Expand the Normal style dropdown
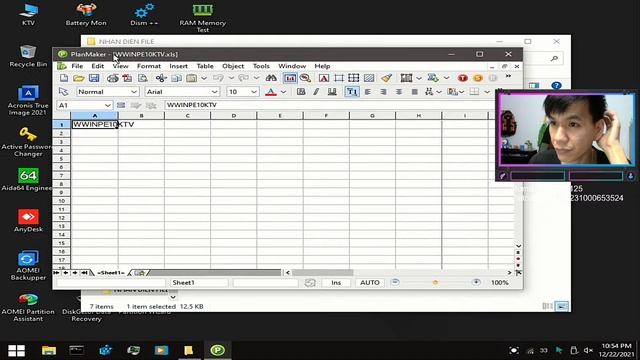 [134, 92]
